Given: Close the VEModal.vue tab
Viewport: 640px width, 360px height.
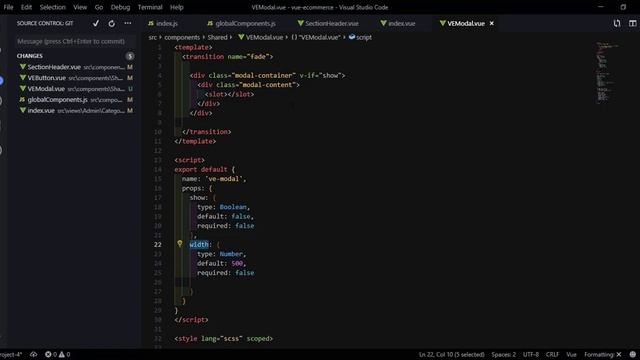Looking at the screenshot, I should (x=492, y=24).
